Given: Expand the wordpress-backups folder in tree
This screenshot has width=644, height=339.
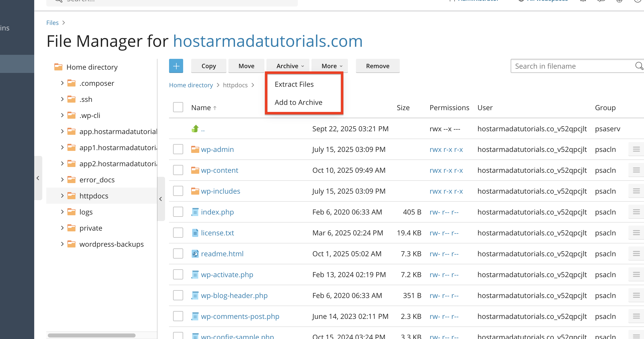Looking at the screenshot, I should [62, 244].
